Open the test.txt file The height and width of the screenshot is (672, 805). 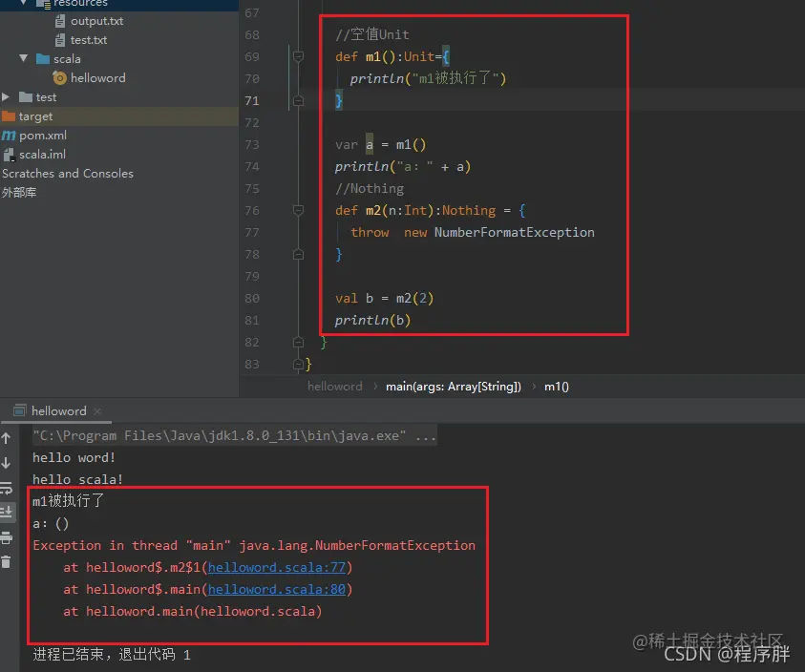(88, 40)
